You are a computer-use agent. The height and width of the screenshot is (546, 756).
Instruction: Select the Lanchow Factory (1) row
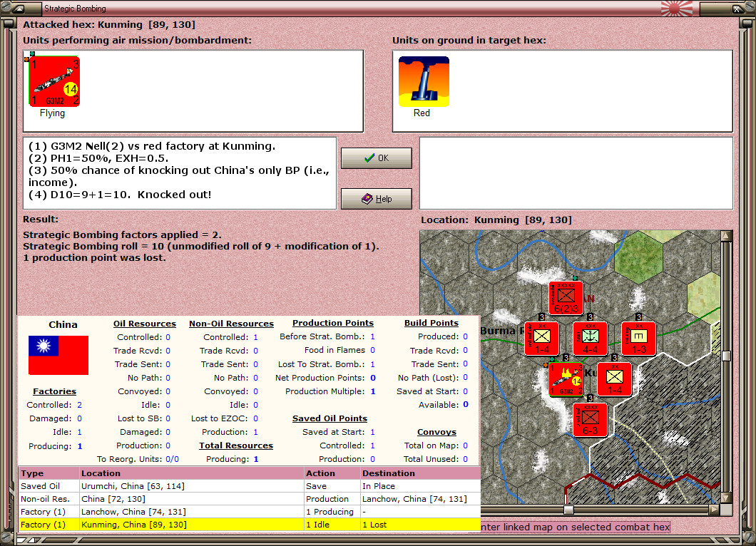250,512
